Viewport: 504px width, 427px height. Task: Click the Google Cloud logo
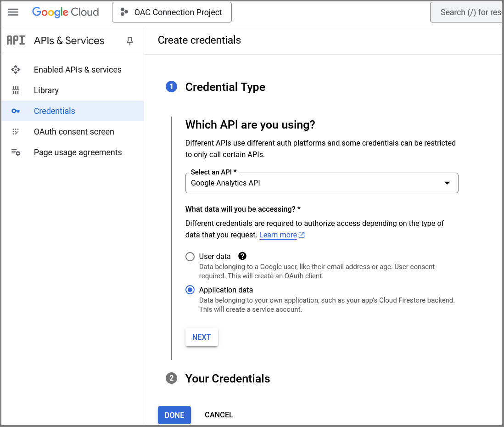[x=65, y=12]
